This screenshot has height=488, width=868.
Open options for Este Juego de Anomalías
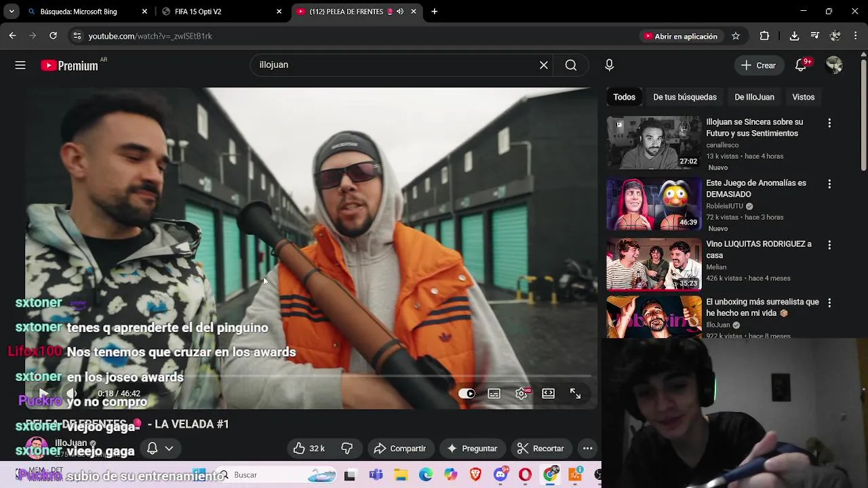pyautogui.click(x=829, y=184)
